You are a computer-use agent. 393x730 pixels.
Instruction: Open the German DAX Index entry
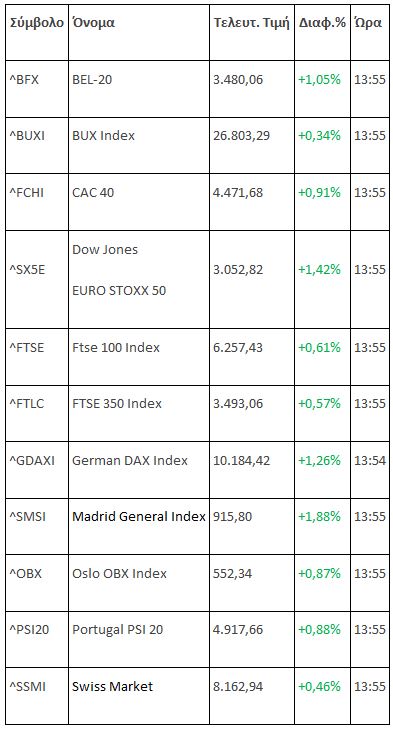130,460
